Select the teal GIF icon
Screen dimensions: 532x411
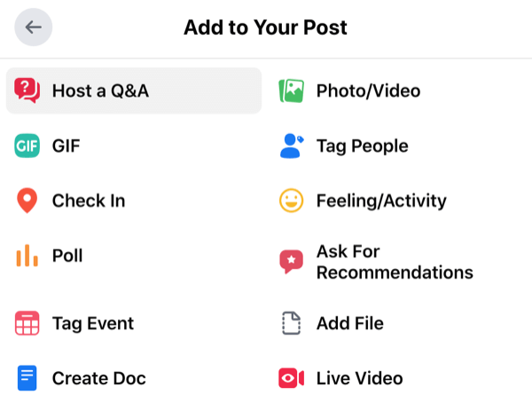[27, 146]
